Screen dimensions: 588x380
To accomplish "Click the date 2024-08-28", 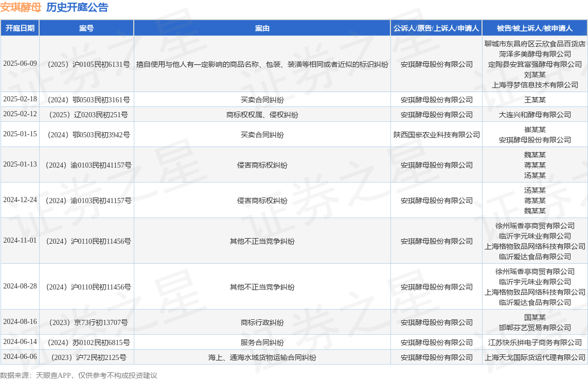I will click(x=20, y=286).
